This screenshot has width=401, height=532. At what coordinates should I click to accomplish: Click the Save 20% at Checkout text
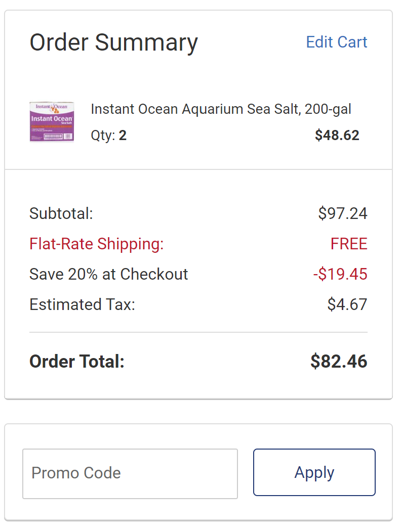point(109,274)
